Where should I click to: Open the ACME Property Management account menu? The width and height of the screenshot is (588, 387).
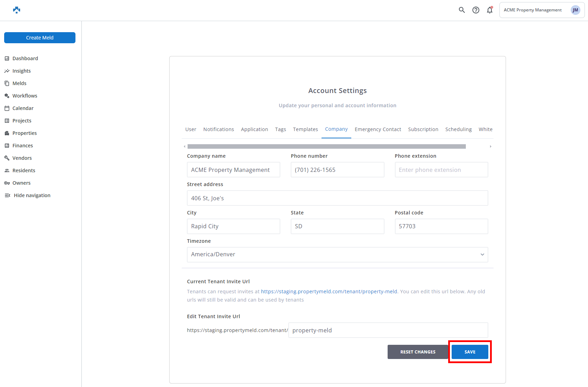pyautogui.click(x=542, y=10)
